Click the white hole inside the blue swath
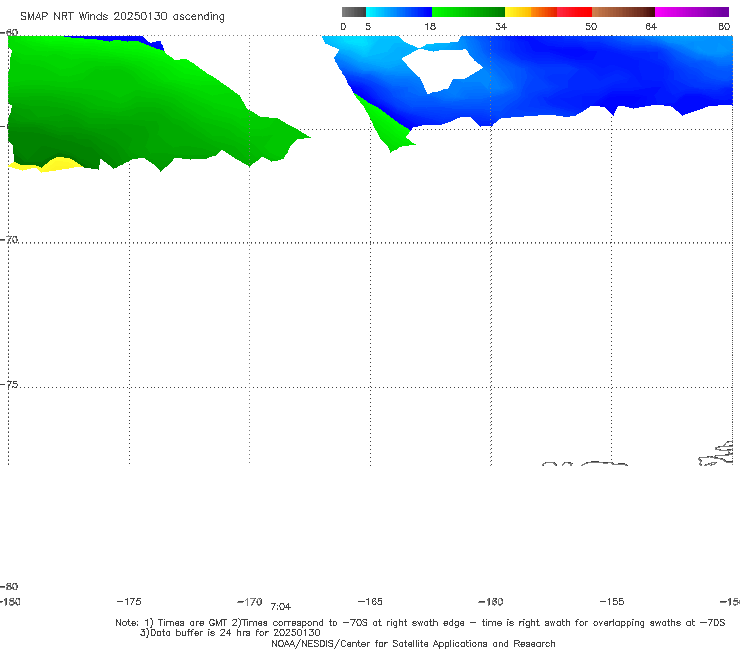Image resolution: width=740 pixels, height=650 pixels. 441,70
